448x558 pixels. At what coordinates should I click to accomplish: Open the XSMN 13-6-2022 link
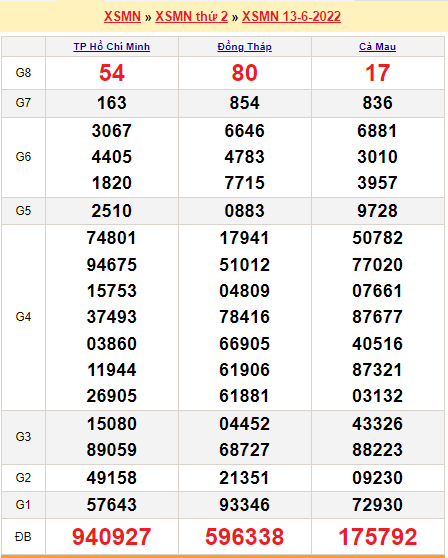291,16
